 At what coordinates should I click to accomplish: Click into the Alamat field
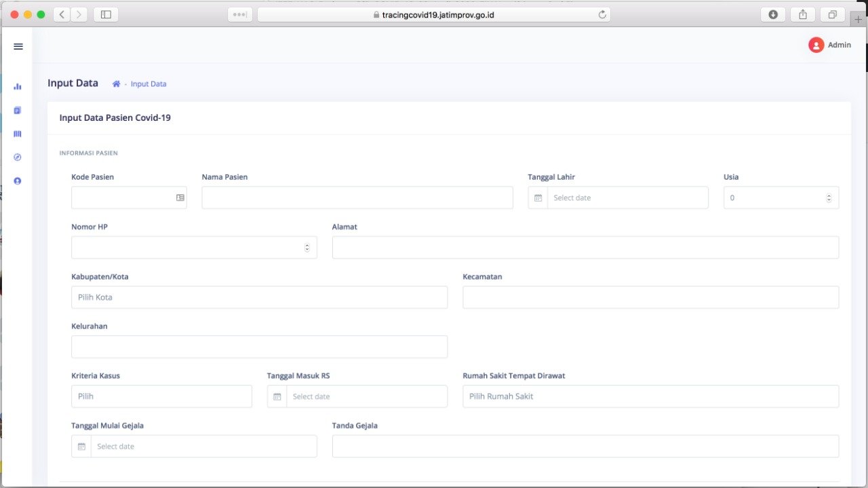585,248
